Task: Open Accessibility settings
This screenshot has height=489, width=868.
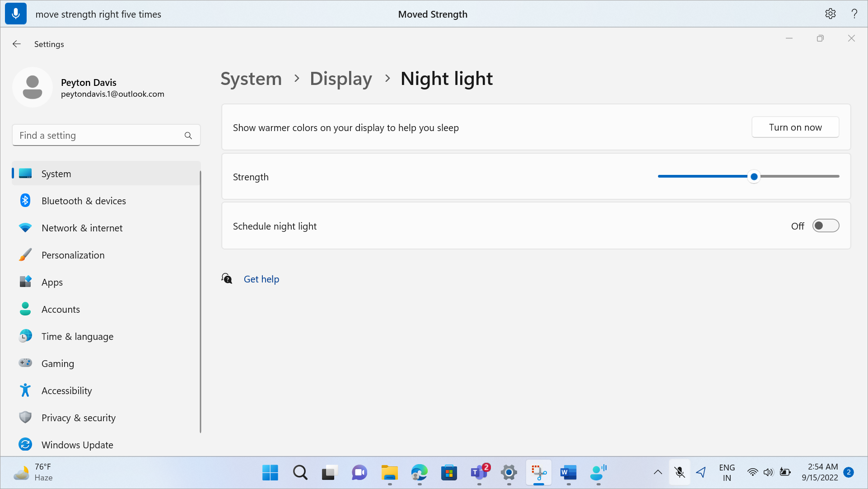Action: [67, 390]
